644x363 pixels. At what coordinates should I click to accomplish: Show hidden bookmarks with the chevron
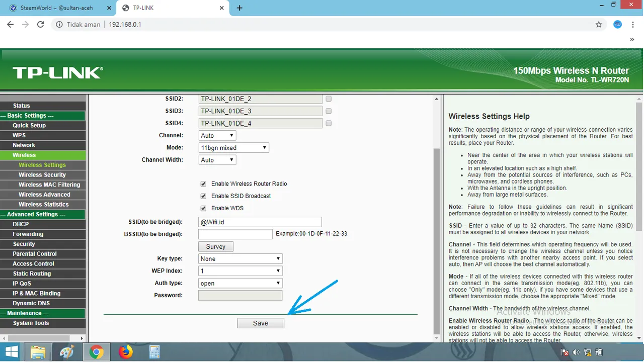[x=633, y=39]
